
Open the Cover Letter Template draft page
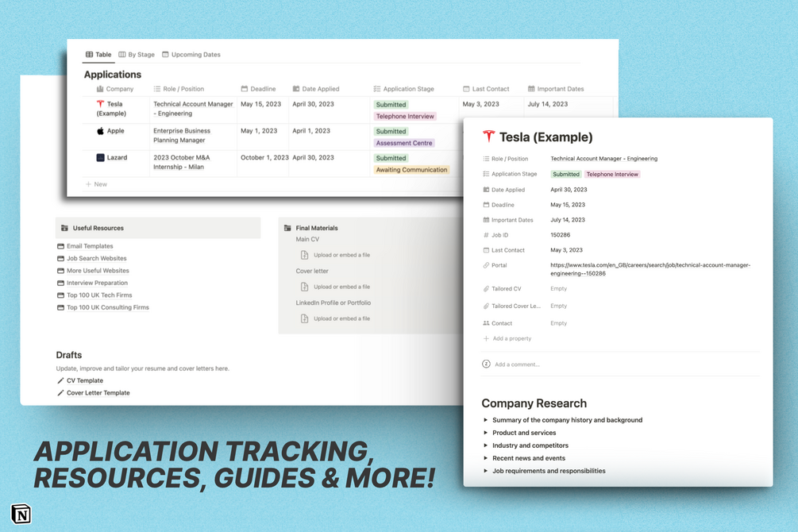click(x=98, y=392)
